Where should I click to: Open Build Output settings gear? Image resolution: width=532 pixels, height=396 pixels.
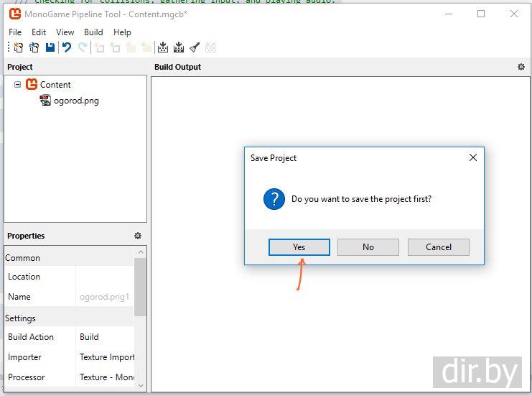[521, 67]
